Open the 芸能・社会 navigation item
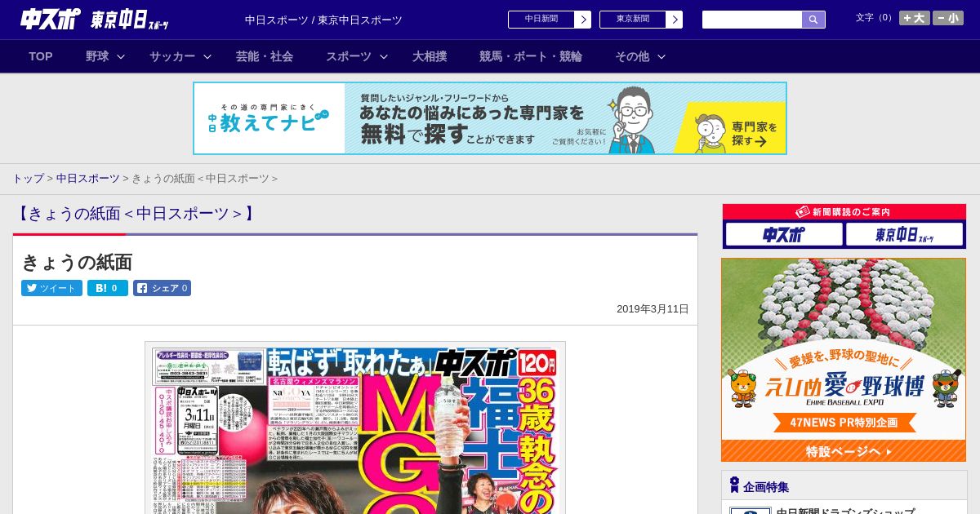Image resolution: width=980 pixels, height=514 pixels. [x=265, y=56]
